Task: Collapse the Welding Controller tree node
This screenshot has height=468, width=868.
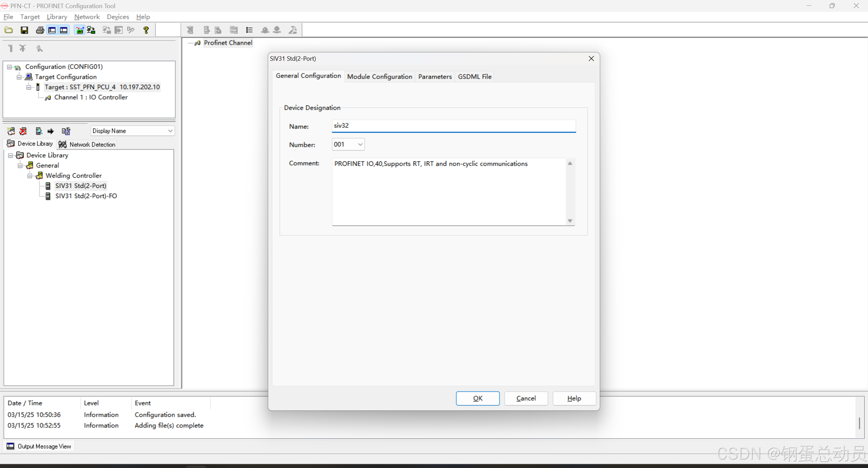Action: pos(30,176)
